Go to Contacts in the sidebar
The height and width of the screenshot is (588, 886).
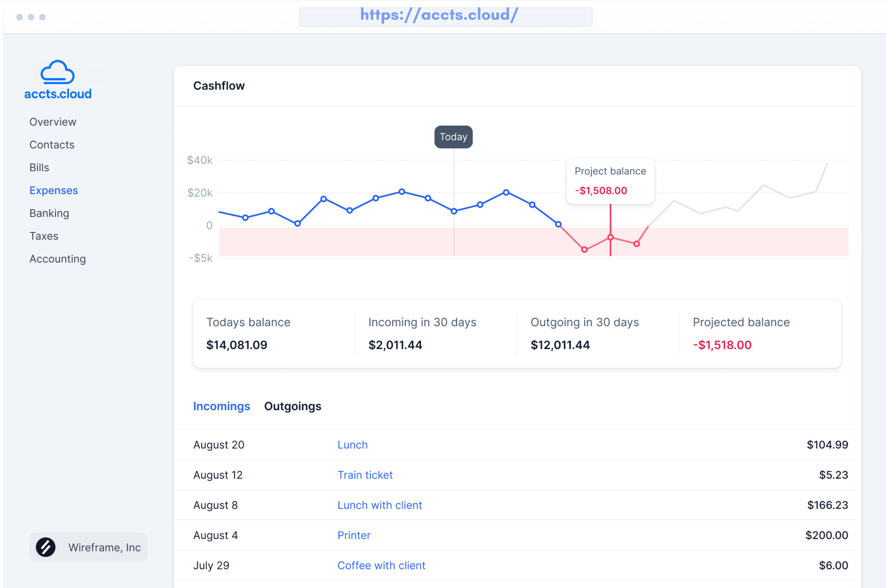[52, 145]
